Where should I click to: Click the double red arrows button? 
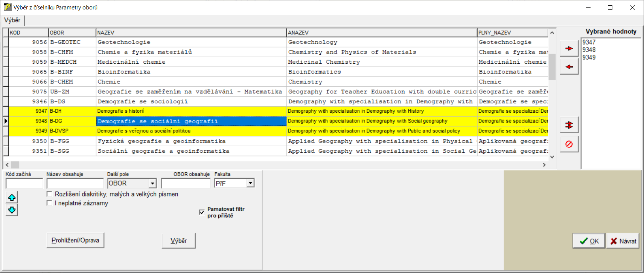click(569, 125)
